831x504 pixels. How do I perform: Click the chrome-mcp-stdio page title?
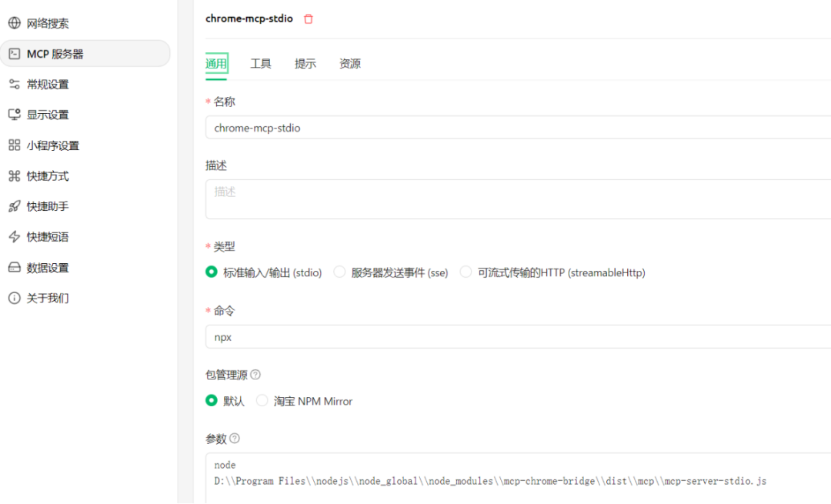click(x=249, y=18)
